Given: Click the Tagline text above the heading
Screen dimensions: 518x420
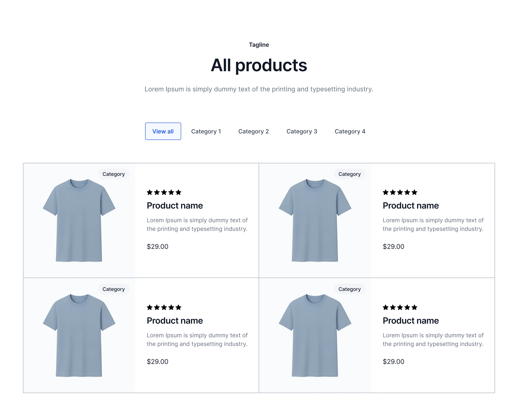Looking at the screenshot, I should pos(259,45).
